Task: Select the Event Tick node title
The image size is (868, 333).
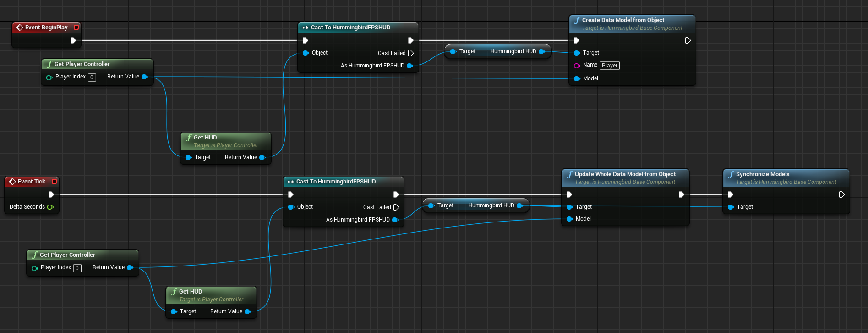Action: pyautogui.click(x=31, y=182)
